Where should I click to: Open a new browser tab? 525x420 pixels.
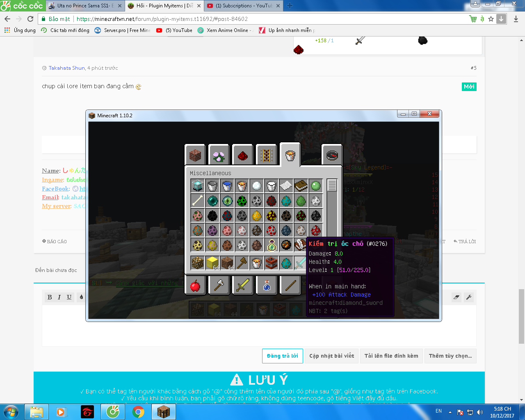[x=290, y=6]
